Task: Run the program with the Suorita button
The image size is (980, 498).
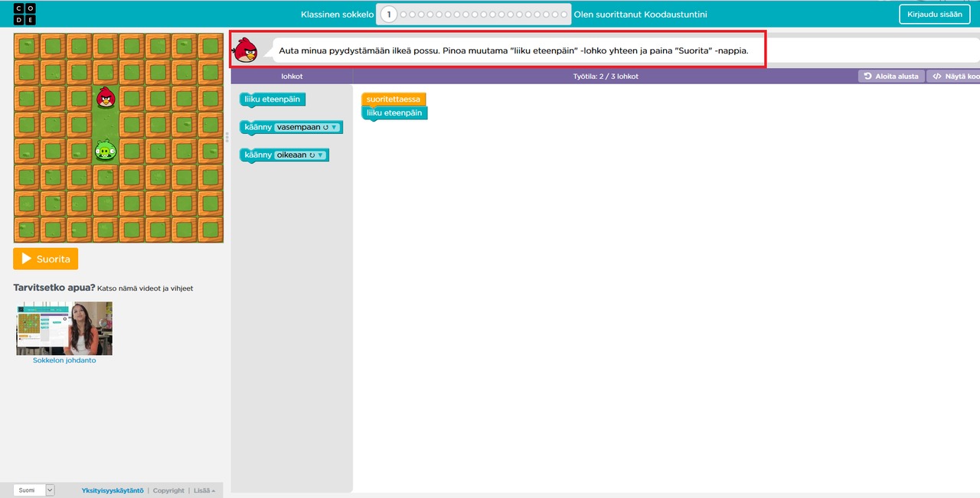Action: point(46,259)
